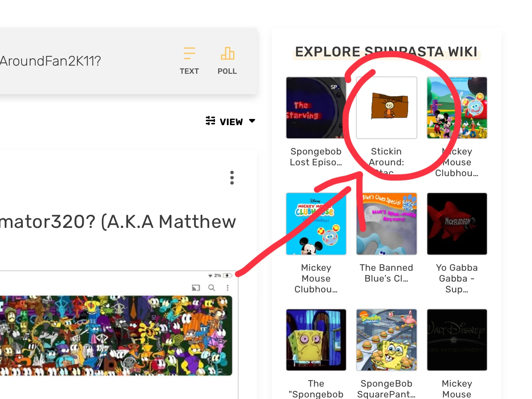Open the Walt Disney dark logo thumbnail
This screenshot has height=399, width=532.
click(457, 340)
